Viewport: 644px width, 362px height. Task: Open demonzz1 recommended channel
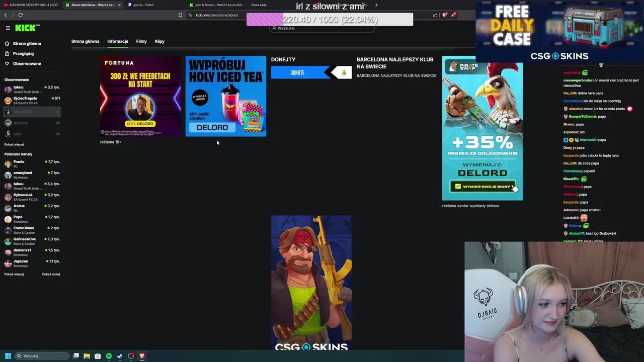point(32,252)
